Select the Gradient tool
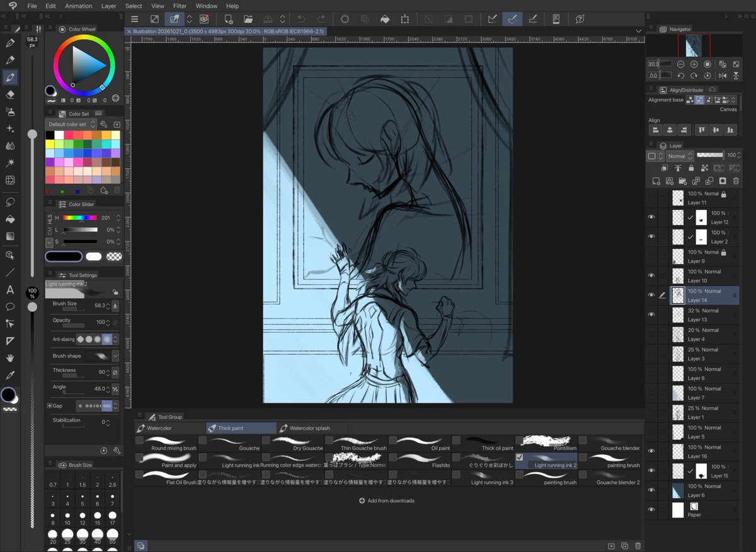This screenshot has width=756, height=552. point(10,236)
